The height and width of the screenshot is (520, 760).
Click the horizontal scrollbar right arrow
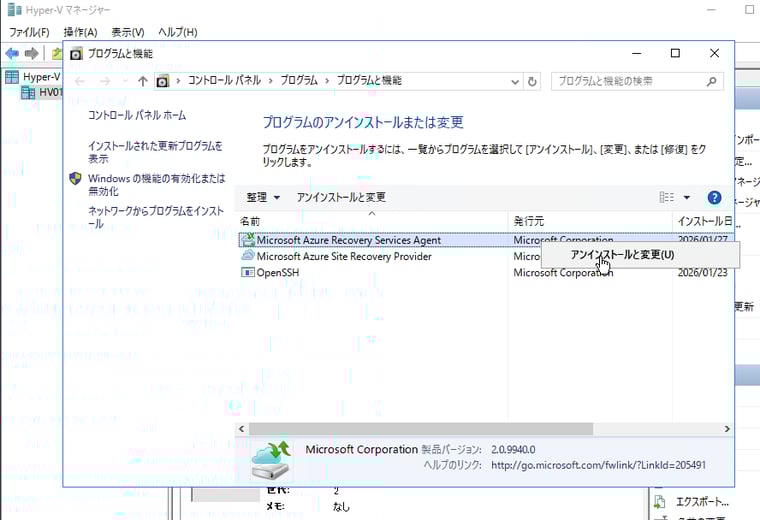[x=727, y=429]
